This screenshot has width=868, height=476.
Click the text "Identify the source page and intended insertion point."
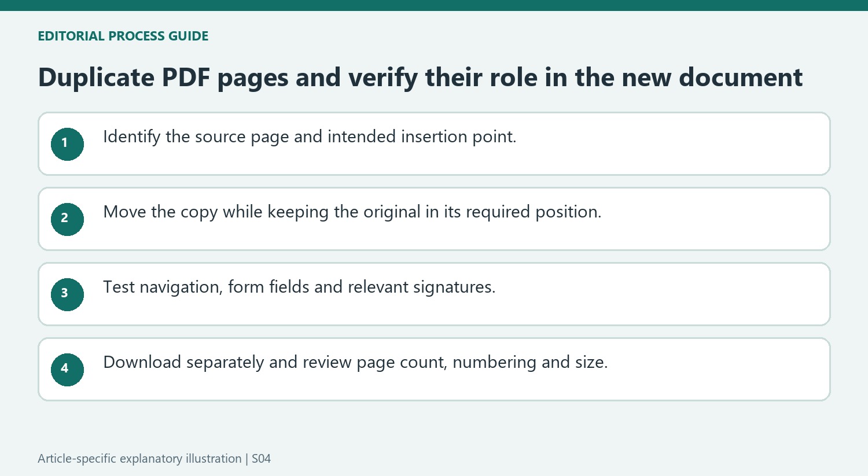click(x=310, y=137)
